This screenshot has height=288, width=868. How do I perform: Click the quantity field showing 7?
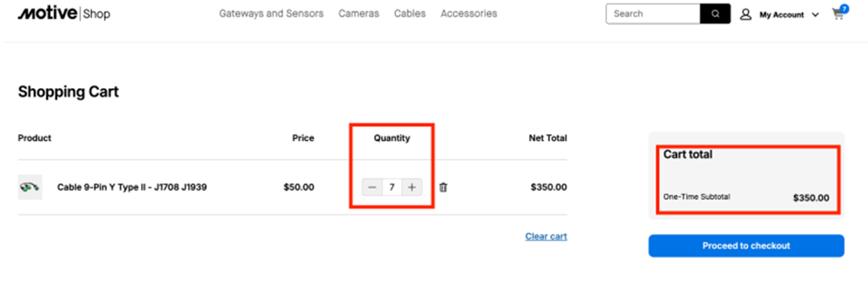[392, 187]
